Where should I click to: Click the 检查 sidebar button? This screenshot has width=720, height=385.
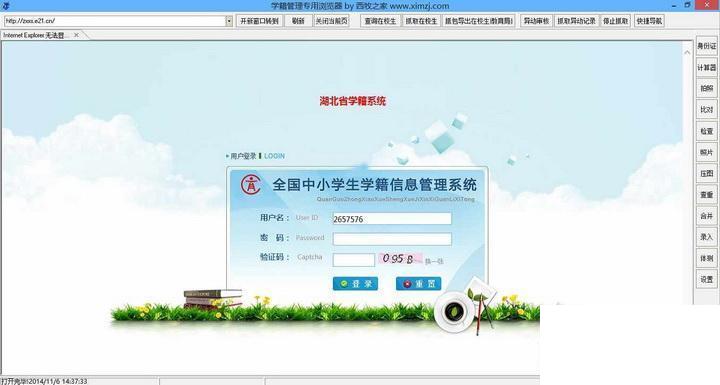706,131
